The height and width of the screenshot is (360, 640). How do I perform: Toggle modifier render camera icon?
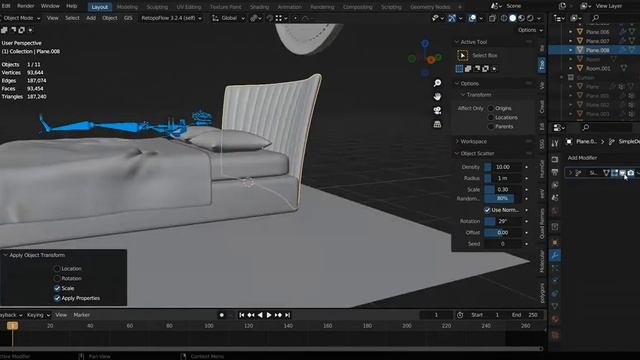(x=631, y=173)
